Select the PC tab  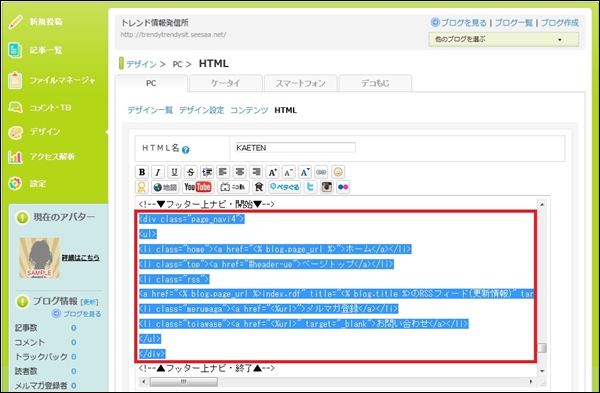point(151,83)
